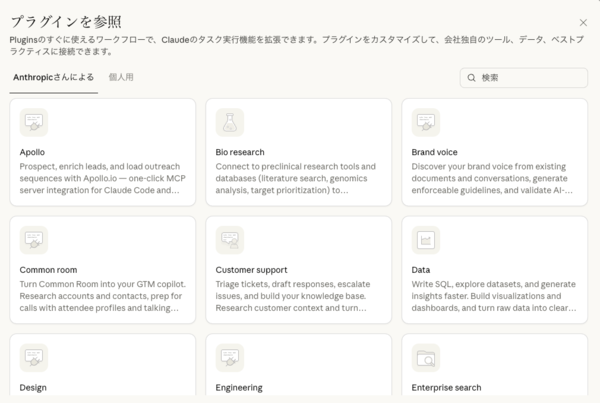This screenshot has height=403, width=600.
Task: Click the Enterprise search icon
Action: 426,358
